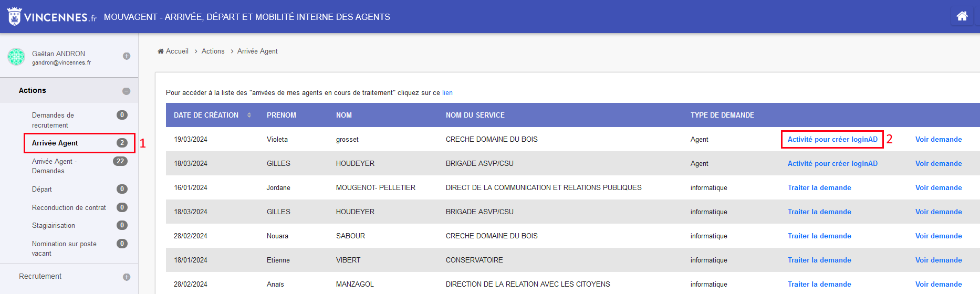The width and height of the screenshot is (980, 294).
Task: Click Actions breadcrumb link
Action: 213,51
